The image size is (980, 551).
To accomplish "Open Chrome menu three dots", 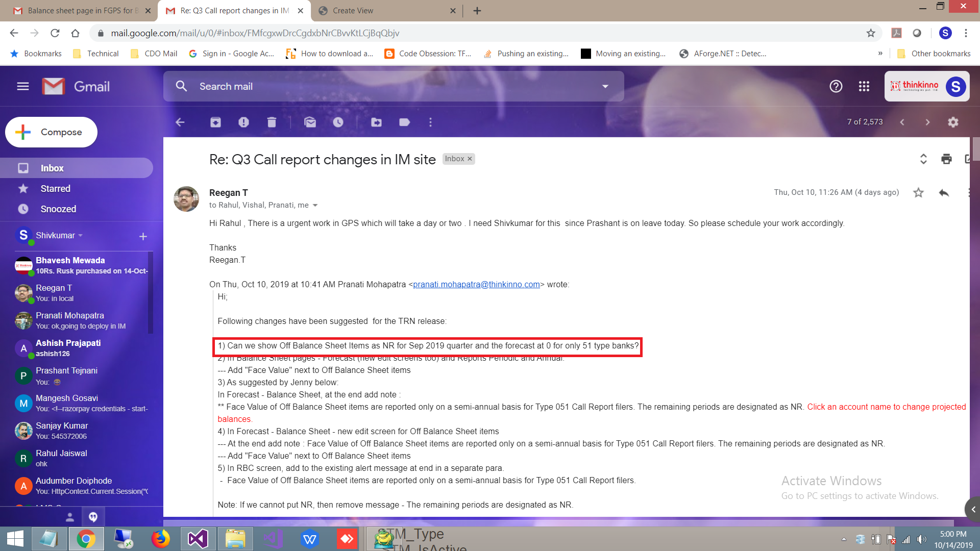I will (966, 33).
